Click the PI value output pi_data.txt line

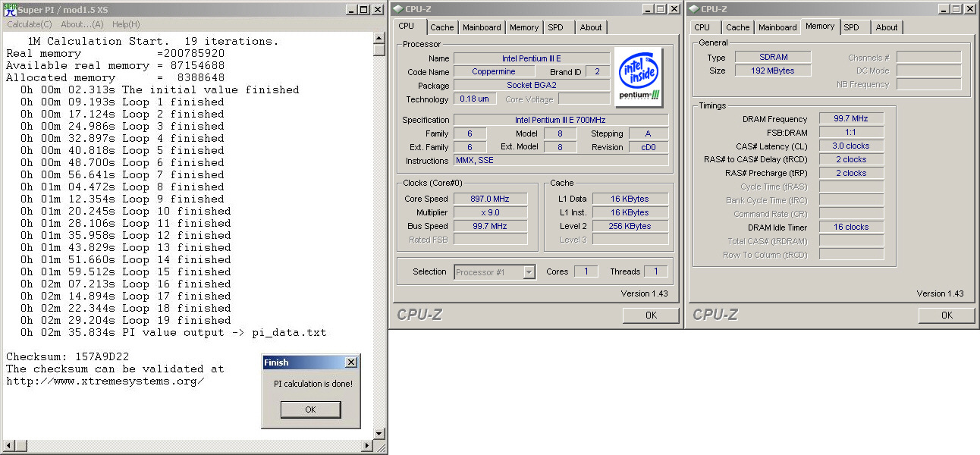[174, 332]
